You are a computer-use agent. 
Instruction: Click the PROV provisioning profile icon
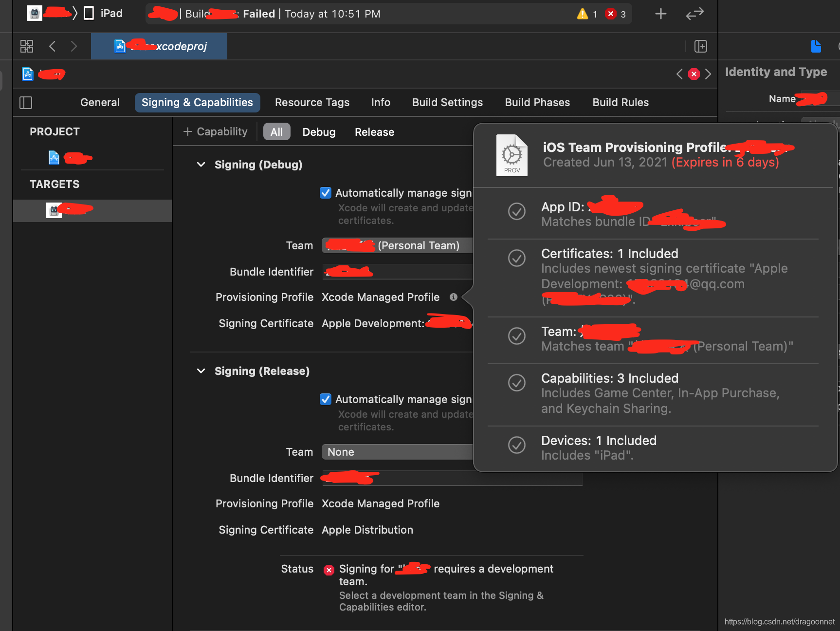pyautogui.click(x=512, y=155)
